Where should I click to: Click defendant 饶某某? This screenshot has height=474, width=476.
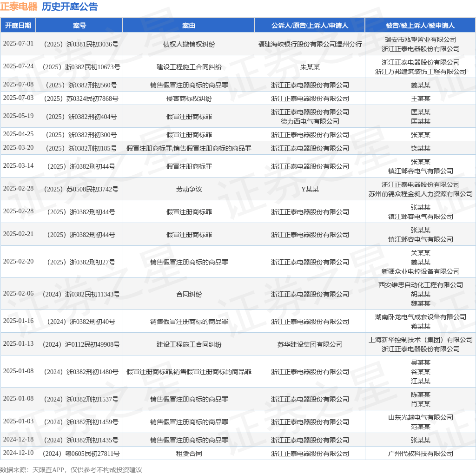[420, 148]
